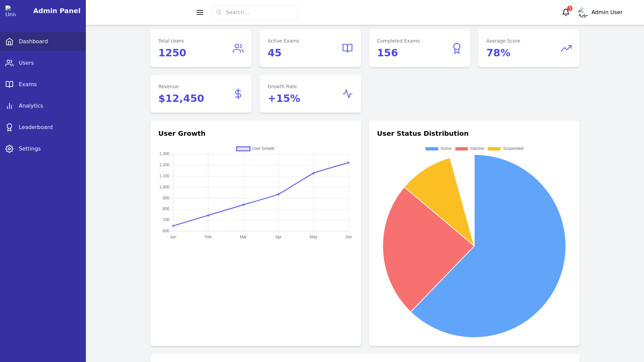Toggle the Inactive legend item
644x362 pixels.
pyautogui.click(x=470, y=148)
